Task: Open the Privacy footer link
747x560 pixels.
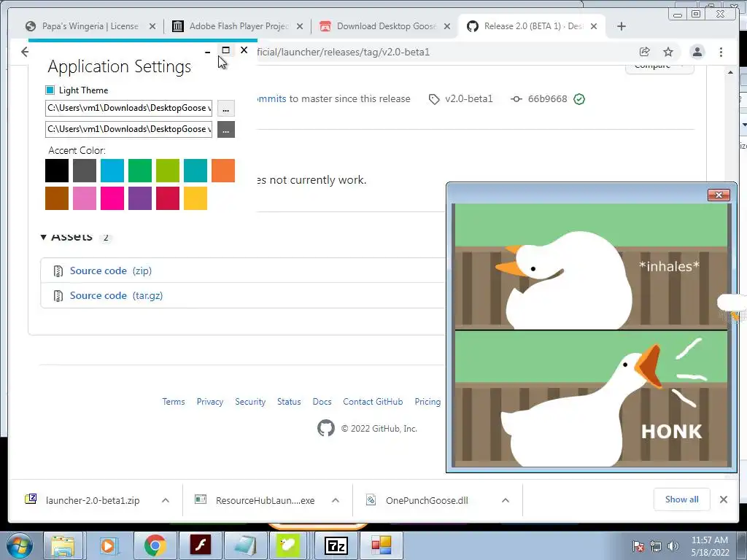Action: click(210, 402)
